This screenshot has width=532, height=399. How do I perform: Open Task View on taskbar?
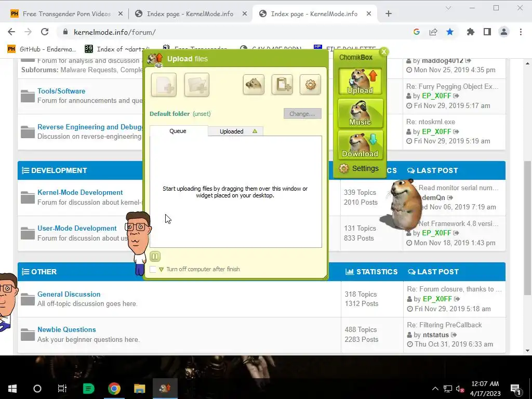(62, 389)
